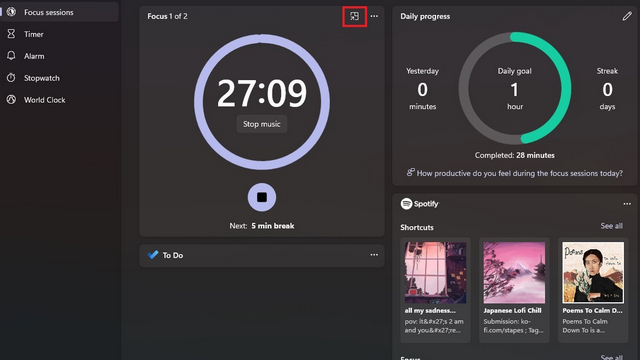The image size is (640, 360).
Task: Click the To Do checkmark icon
Action: click(153, 255)
